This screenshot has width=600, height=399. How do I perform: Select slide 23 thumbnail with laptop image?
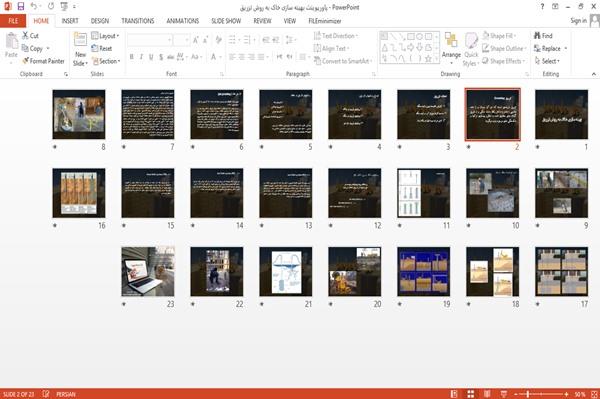point(148,271)
